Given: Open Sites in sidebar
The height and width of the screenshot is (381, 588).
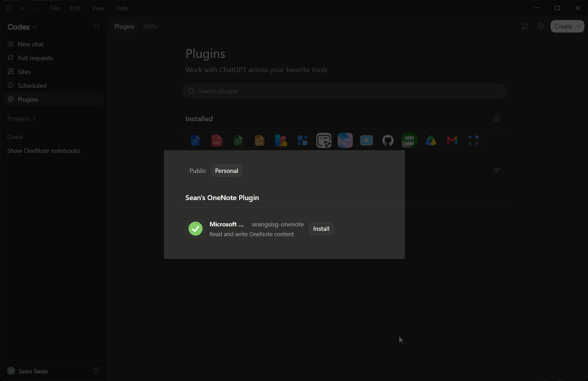Looking at the screenshot, I should click(x=53, y=72).
